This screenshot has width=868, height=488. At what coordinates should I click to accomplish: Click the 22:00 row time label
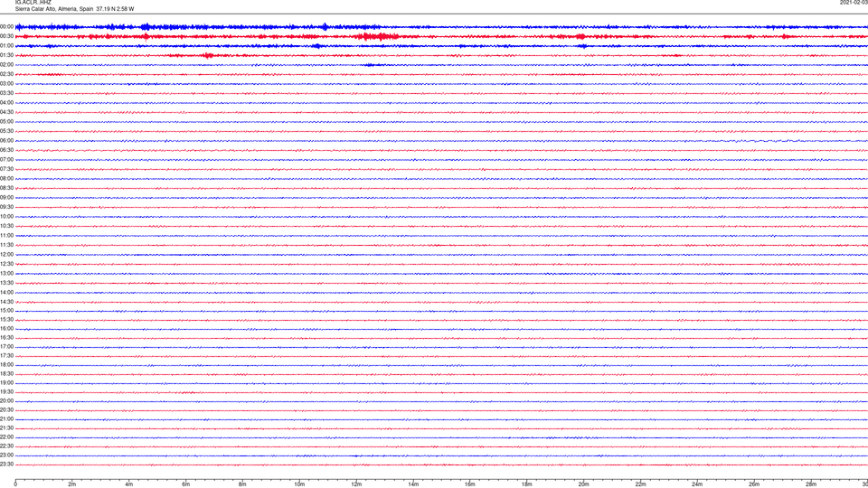[6, 437]
